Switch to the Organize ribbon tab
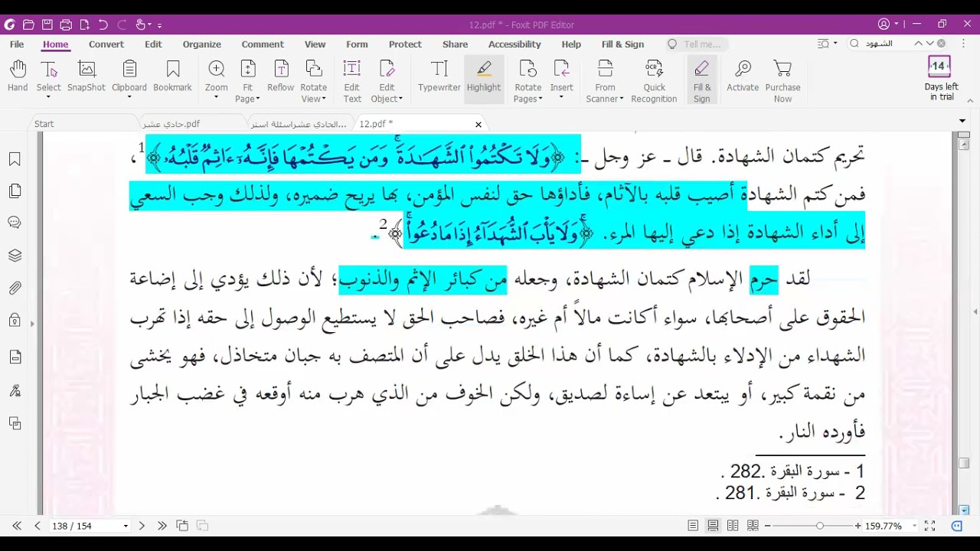Image resolution: width=980 pixels, height=551 pixels. click(x=202, y=44)
